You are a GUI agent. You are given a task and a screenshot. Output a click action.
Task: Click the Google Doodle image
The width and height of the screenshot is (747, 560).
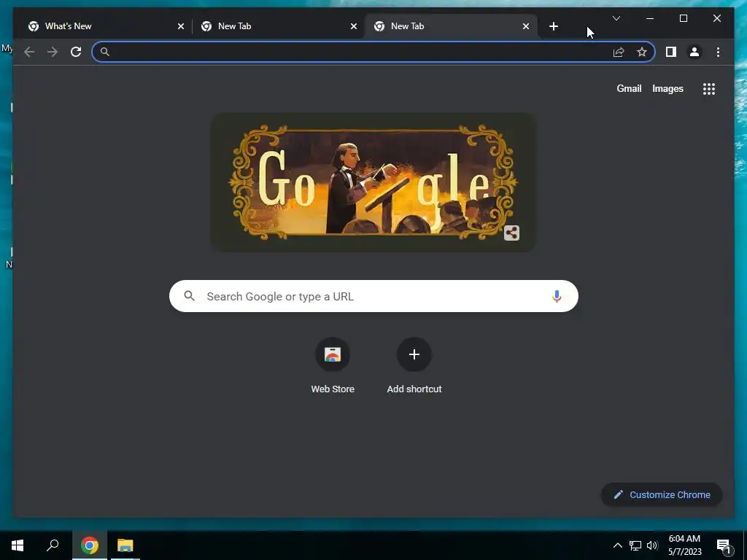(x=373, y=182)
